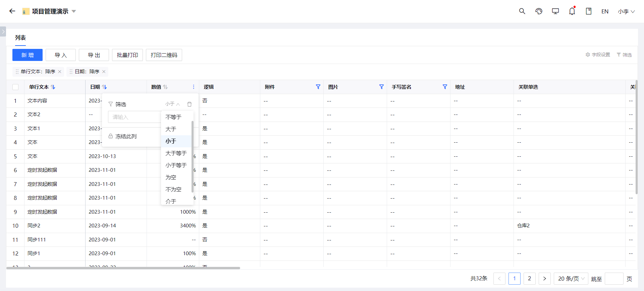This screenshot has height=291, width=644.
Task: Click 冻结此列 to freeze column
Action: pyautogui.click(x=122, y=136)
